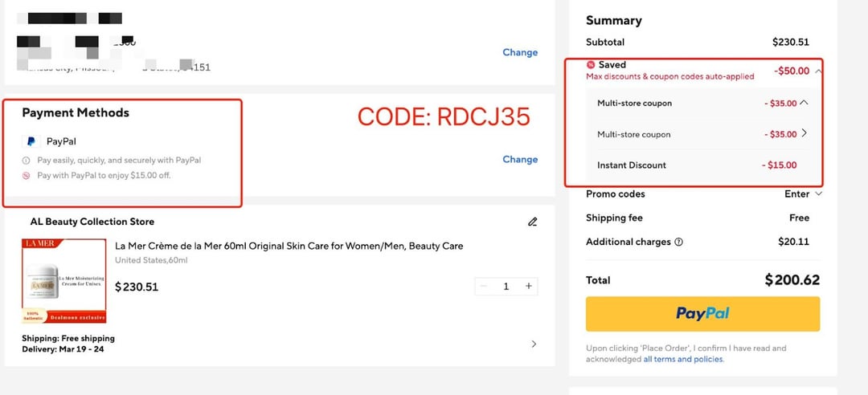Click the Additional charges info icon
Image resolution: width=868 pixels, height=395 pixels.
[679, 242]
